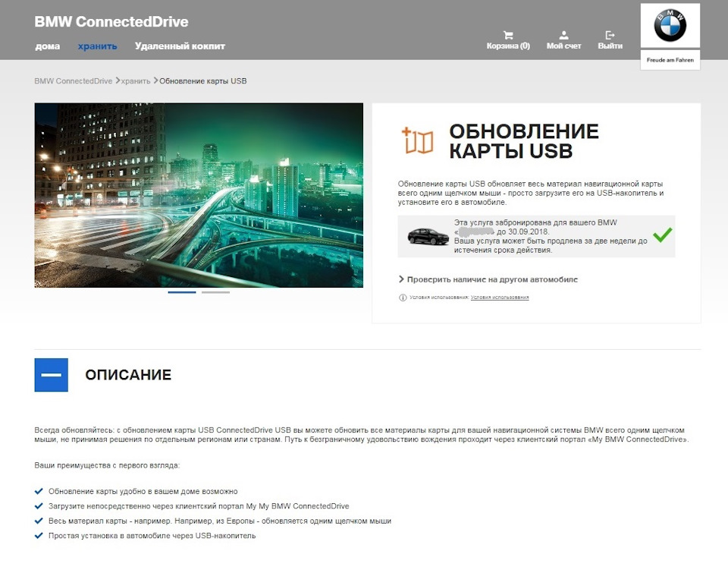Image resolution: width=728 pixels, height=570 pixels.
Task: Collapse the ОПИСАНИЕ section with minus button
Action: tap(51, 375)
